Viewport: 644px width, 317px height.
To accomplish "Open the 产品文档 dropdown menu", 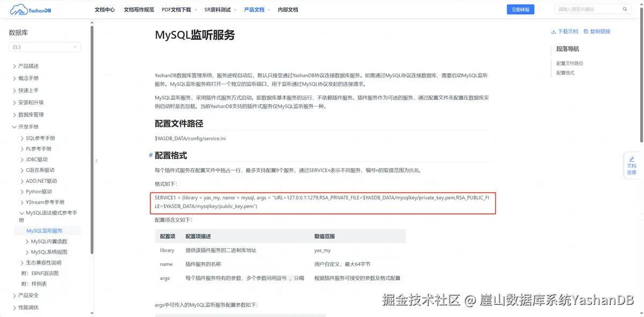I will click(257, 10).
